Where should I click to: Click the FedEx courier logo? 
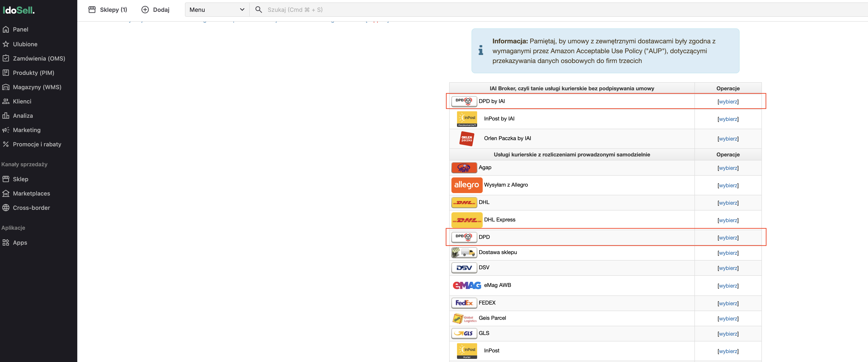[464, 303]
